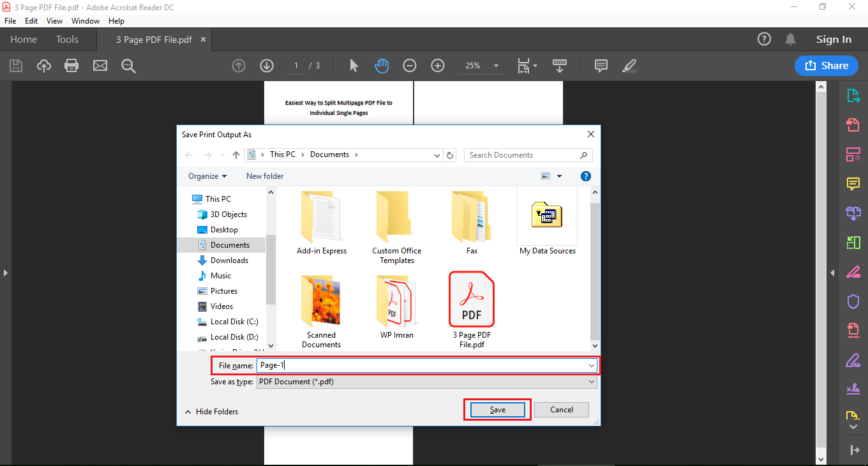Collapse folder pane with Hide Folders

click(211, 412)
